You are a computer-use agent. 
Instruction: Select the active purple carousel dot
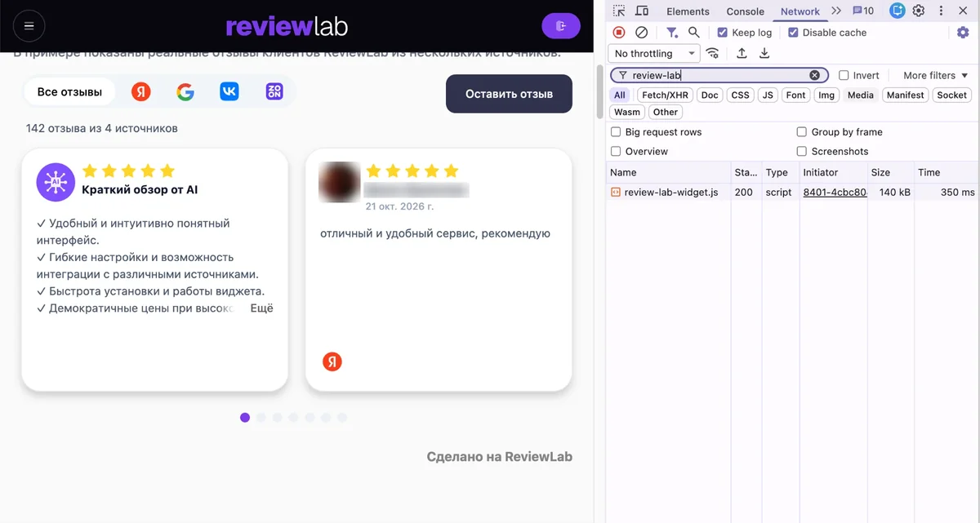point(245,418)
